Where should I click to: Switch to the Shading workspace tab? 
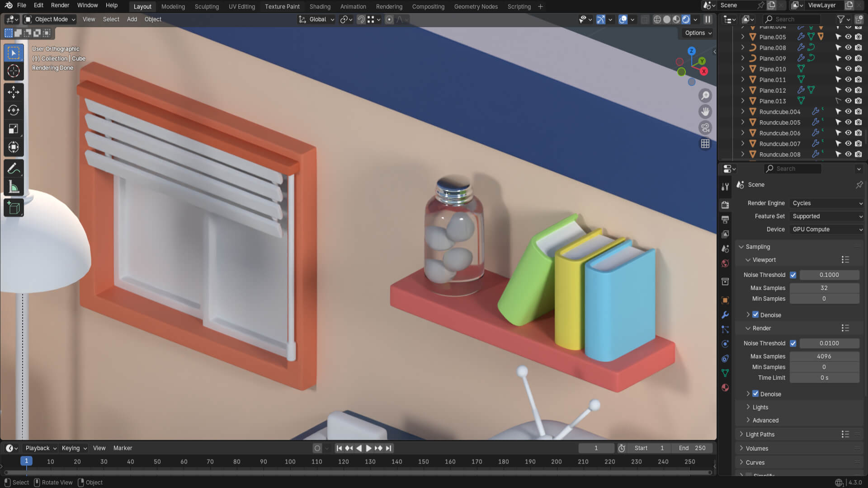[x=320, y=7]
